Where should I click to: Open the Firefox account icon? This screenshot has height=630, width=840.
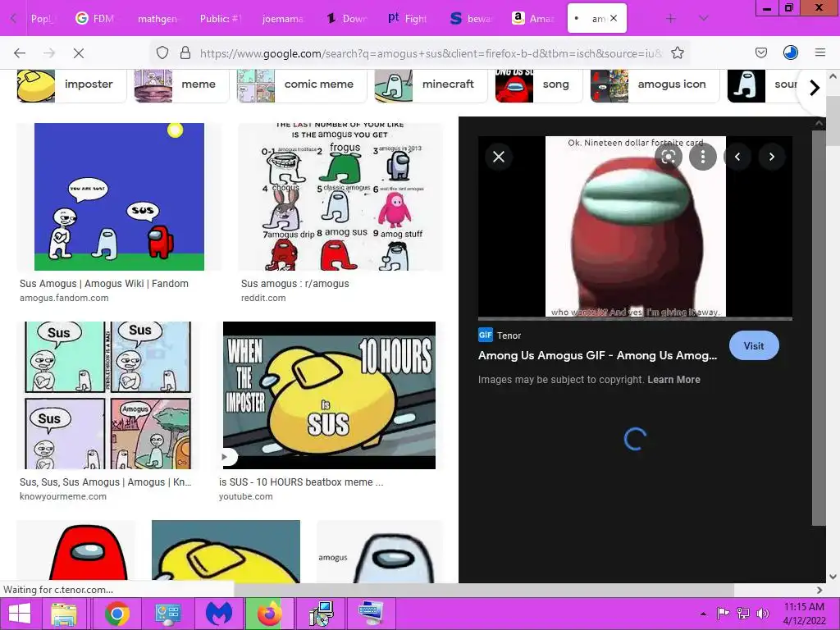pos(791,52)
